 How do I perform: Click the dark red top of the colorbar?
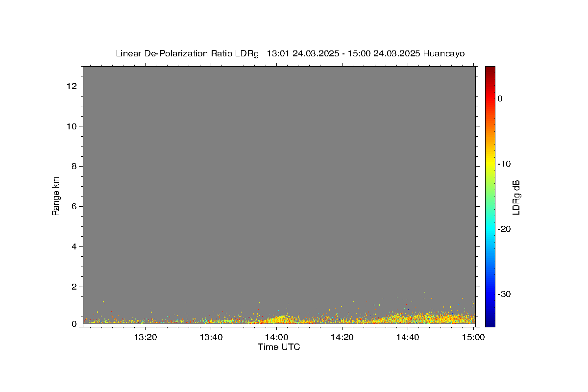click(x=490, y=70)
